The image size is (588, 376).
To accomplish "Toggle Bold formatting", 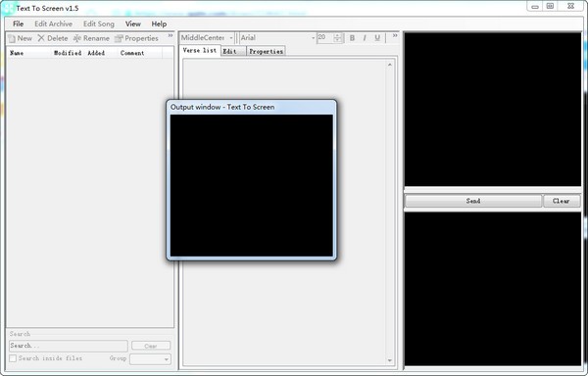I will [x=352, y=38].
